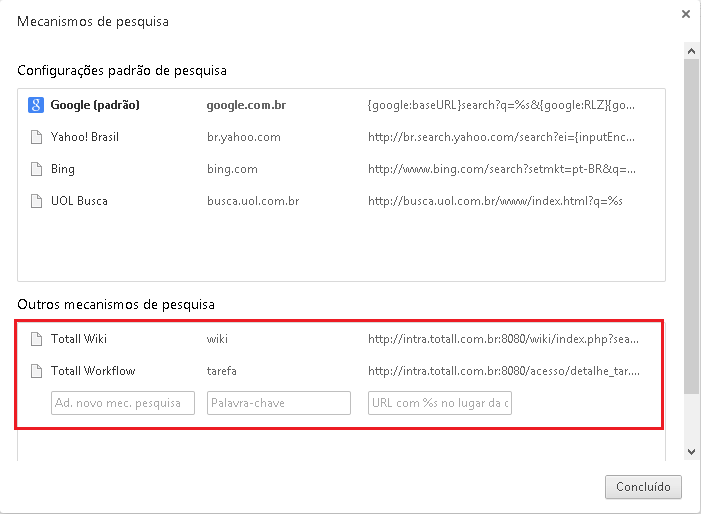
Task: Focus the 'URL com %s' input field
Action: [x=440, y=403]
